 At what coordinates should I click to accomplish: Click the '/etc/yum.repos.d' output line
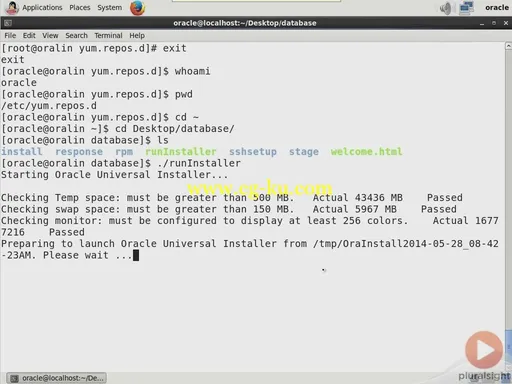click(49, 106)
